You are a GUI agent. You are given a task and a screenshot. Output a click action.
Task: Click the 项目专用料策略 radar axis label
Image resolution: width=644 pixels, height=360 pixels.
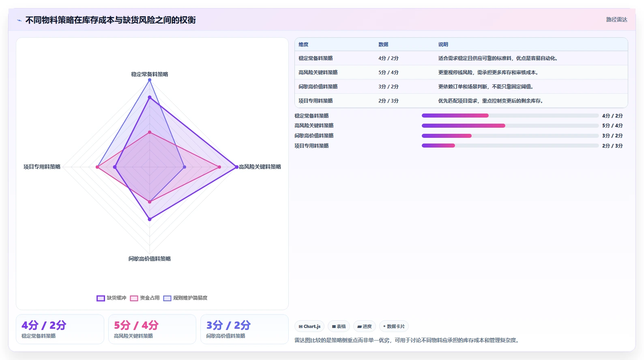click(x=42, y=167)
